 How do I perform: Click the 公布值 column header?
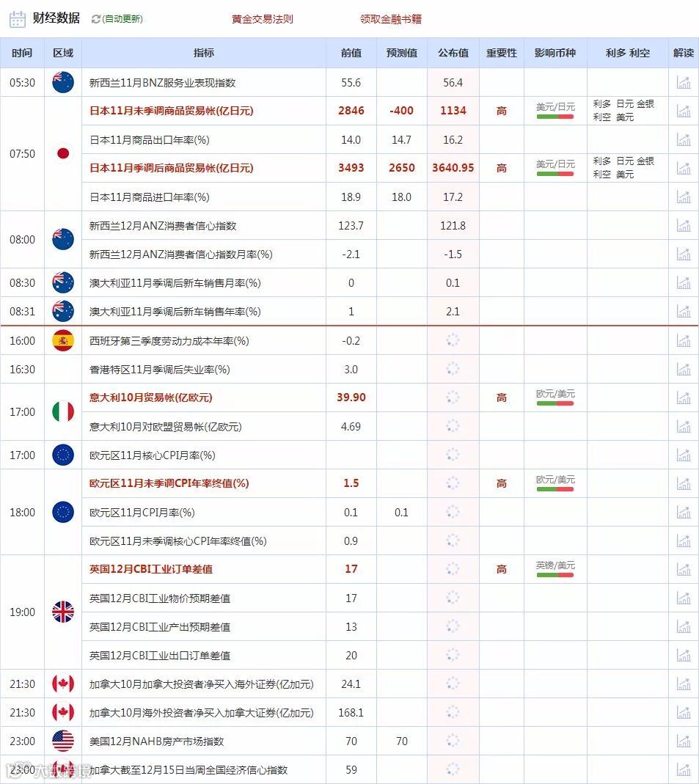(x=453, y=53)
